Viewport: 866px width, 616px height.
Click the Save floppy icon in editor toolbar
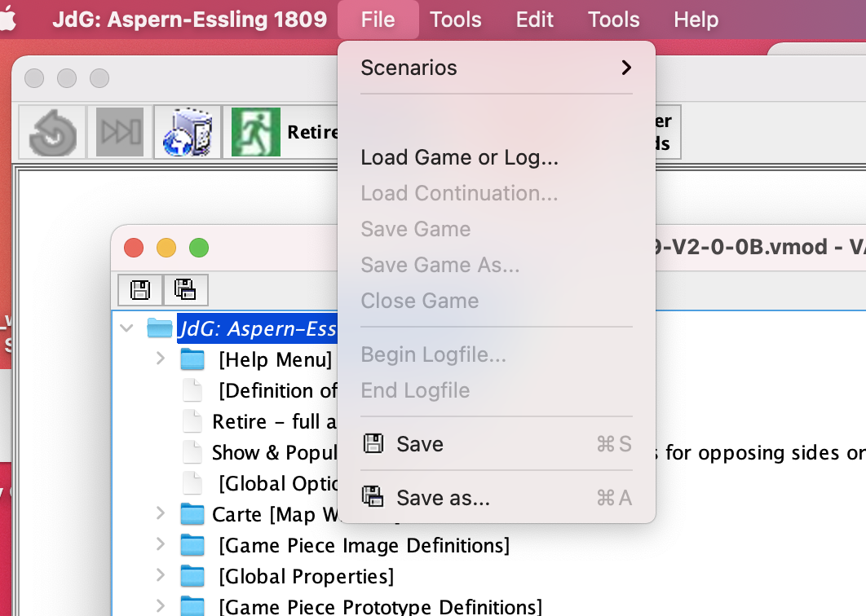[139, 289]
